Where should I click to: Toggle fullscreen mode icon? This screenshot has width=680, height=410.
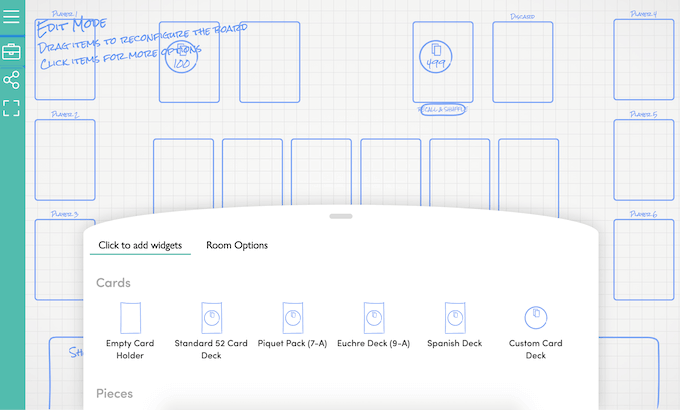point(12,108)
